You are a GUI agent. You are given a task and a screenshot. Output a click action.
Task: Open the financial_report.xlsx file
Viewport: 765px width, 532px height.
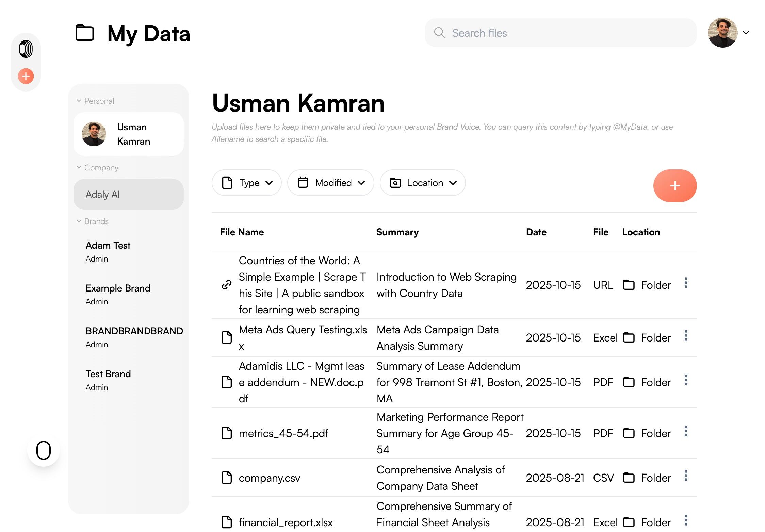(286, 522)
